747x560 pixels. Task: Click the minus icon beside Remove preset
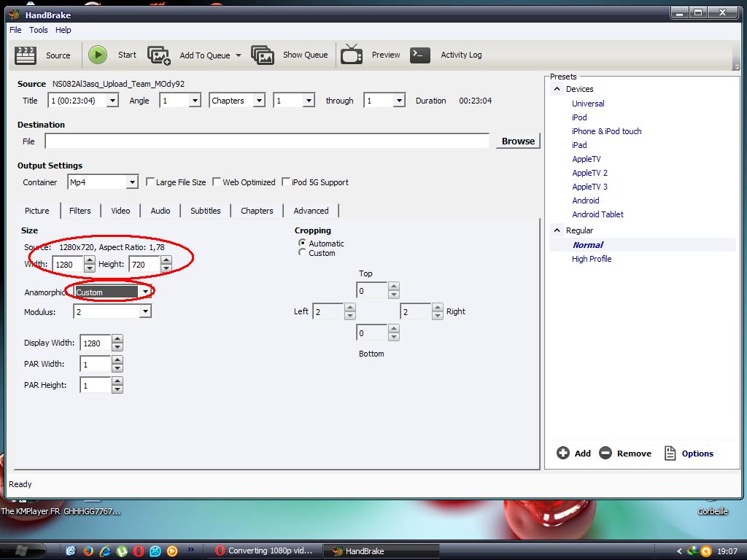click(605, 453)
